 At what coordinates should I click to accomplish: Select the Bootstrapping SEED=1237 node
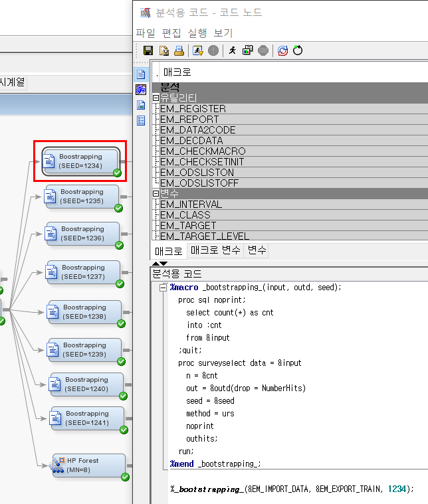82,272
